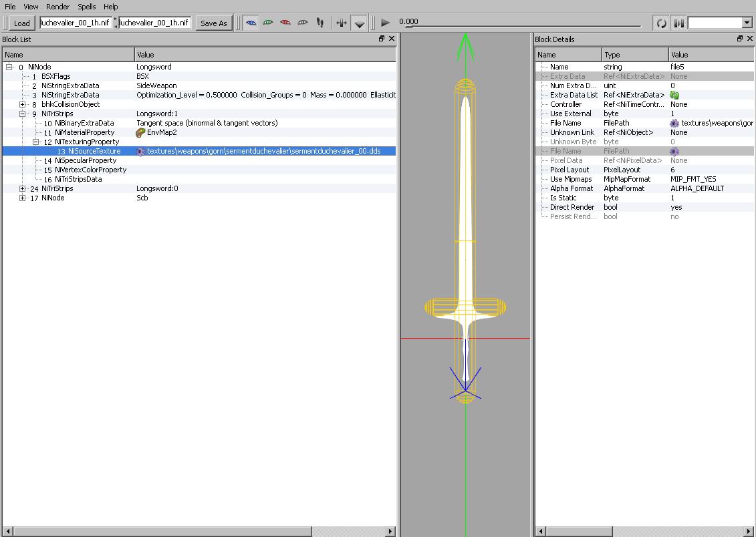Click the Block Details Type column header

(x=636, y=54)
